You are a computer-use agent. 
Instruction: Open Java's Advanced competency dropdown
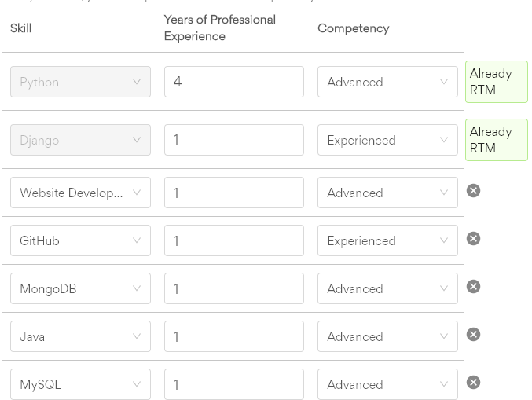coord(387,336)
